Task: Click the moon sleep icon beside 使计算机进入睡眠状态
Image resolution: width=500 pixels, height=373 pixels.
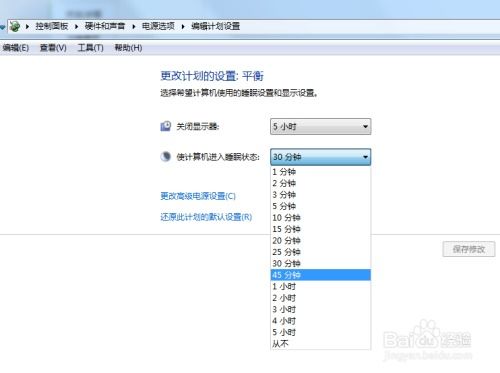Action: pyautogui.click(x=166, y=156)
